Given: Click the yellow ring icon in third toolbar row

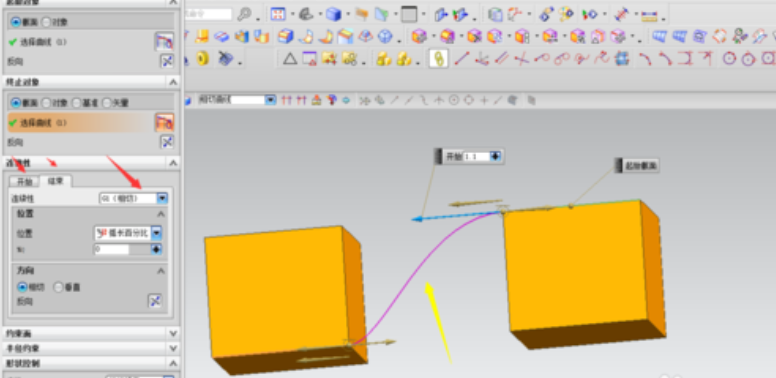Looking at the screenshot, I should (202, 58).
